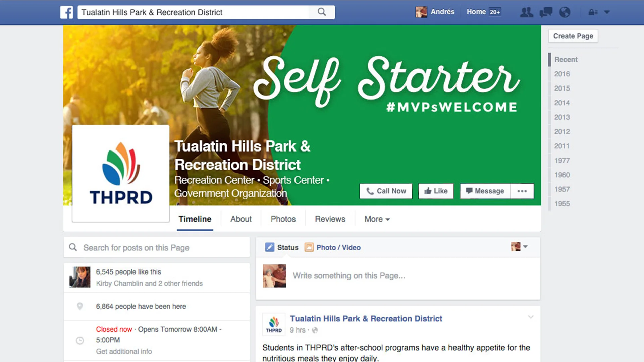Open the post-as identity selector dropdown
Image resolution: width=644 pixels, height=362 pixels.
[519, 247]
